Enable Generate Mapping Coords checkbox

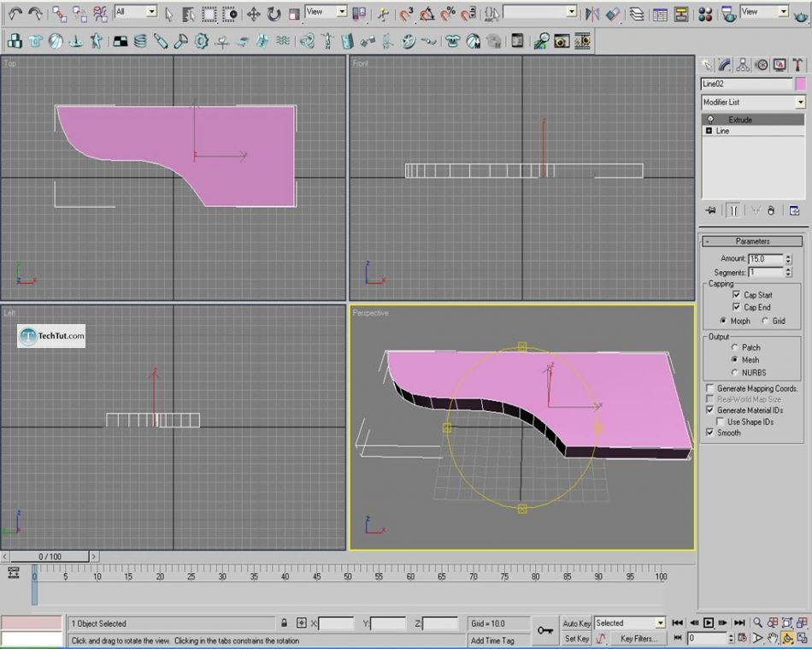point(709,388)
